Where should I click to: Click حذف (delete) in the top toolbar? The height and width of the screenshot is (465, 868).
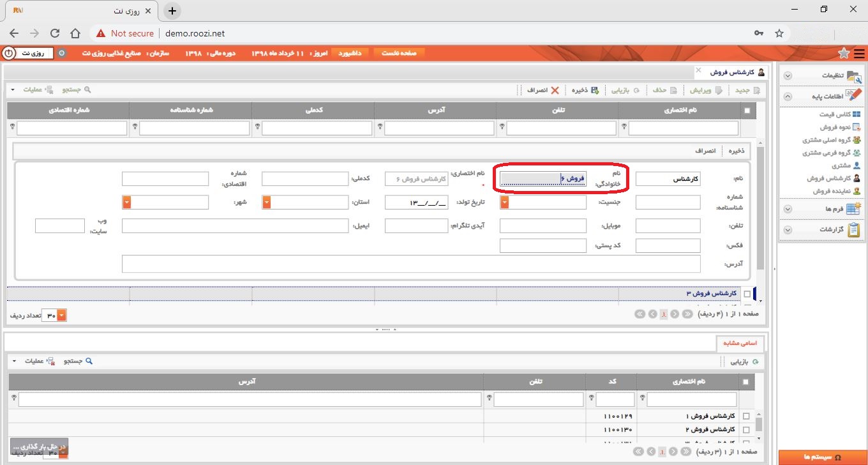point(664,91)
